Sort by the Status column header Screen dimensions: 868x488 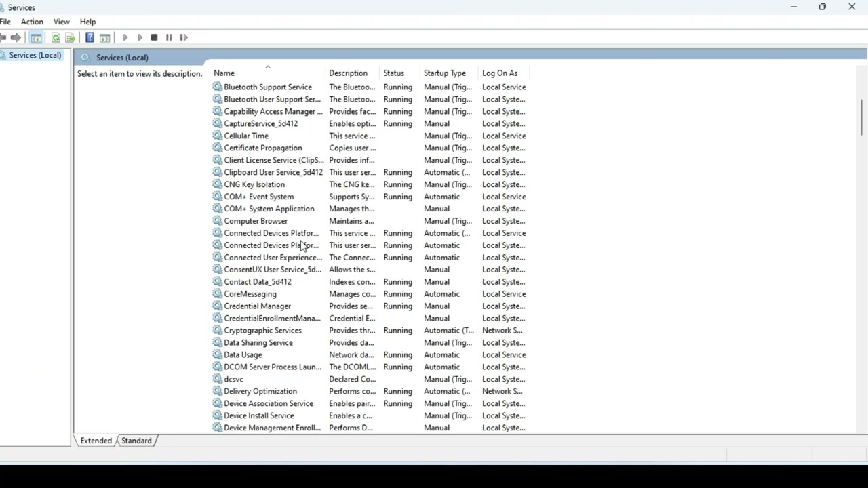(x=400, y=73)
